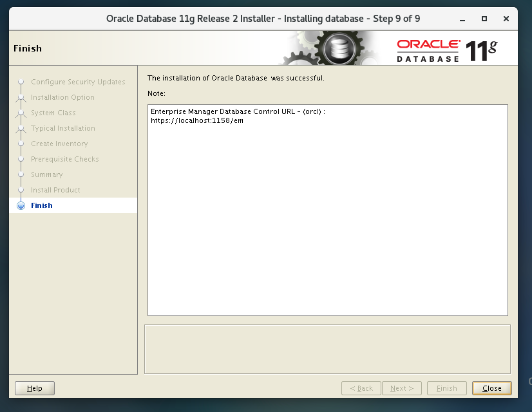Select the Create Inventory step
Image resolution: width=532 pixels, height=412 pixels.
point(59,144)
